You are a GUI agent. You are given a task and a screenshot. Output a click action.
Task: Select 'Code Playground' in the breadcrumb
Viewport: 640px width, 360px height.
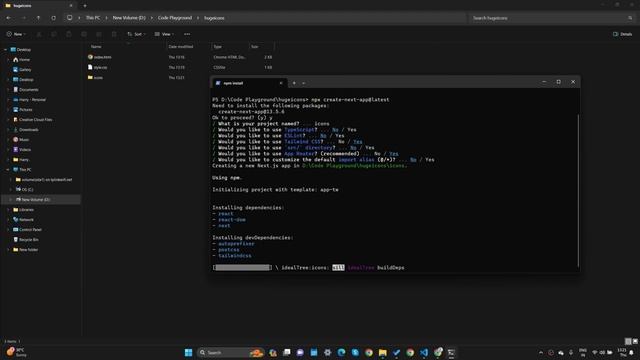pos(175,18)
